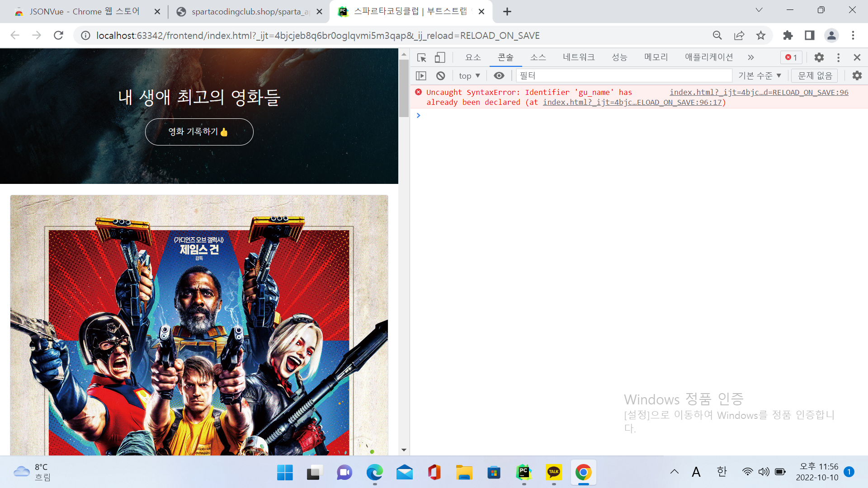Open the Chrome profile avatar
The width and height of the screenshot is (868, 488).
tap(831, 35)
